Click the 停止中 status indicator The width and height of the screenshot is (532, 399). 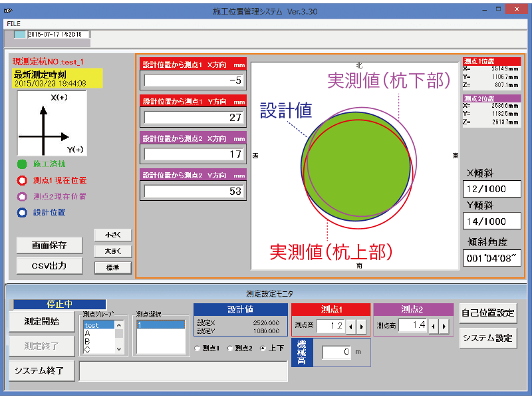60,305
